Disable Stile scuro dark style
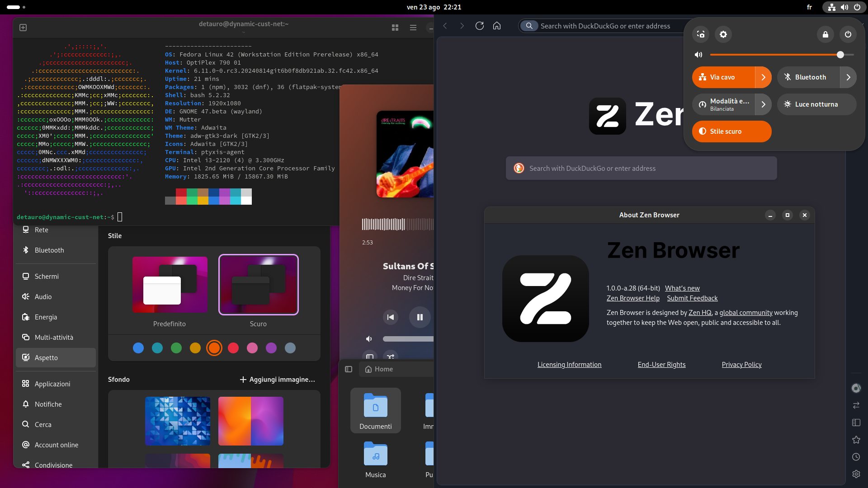 pyautogui.click(x=732, y=131)
